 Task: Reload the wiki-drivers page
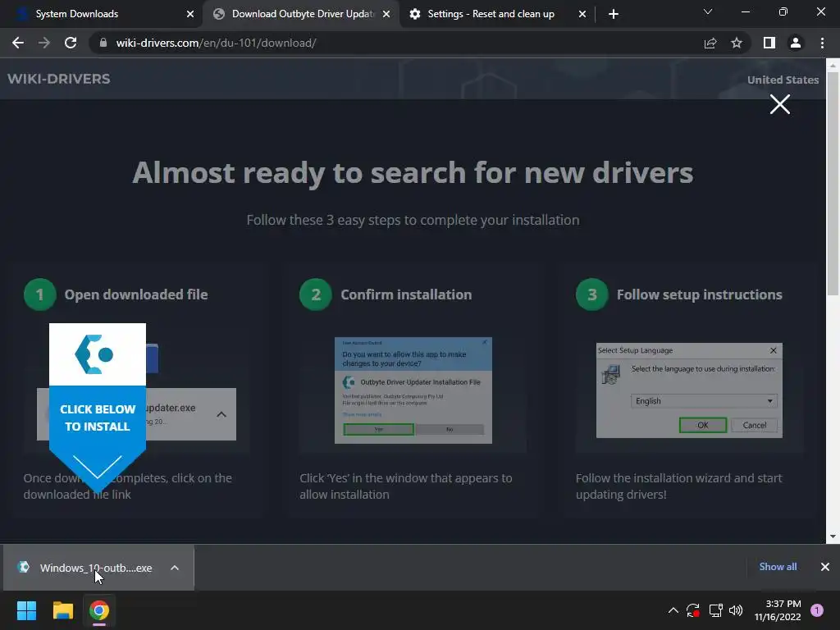71,43
